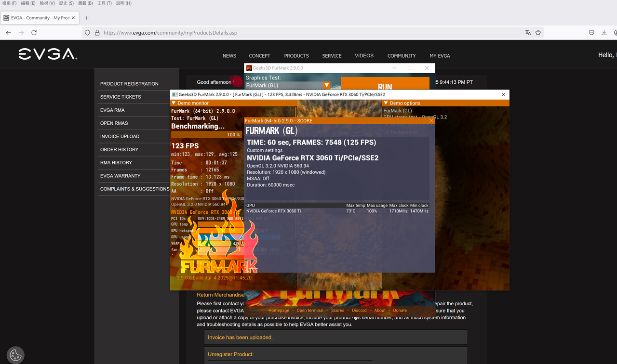Image resolution: width=617 pixels, height=364 pixels.
Task: Open the FurMark Scores link
Action: (x=337, y=311)
